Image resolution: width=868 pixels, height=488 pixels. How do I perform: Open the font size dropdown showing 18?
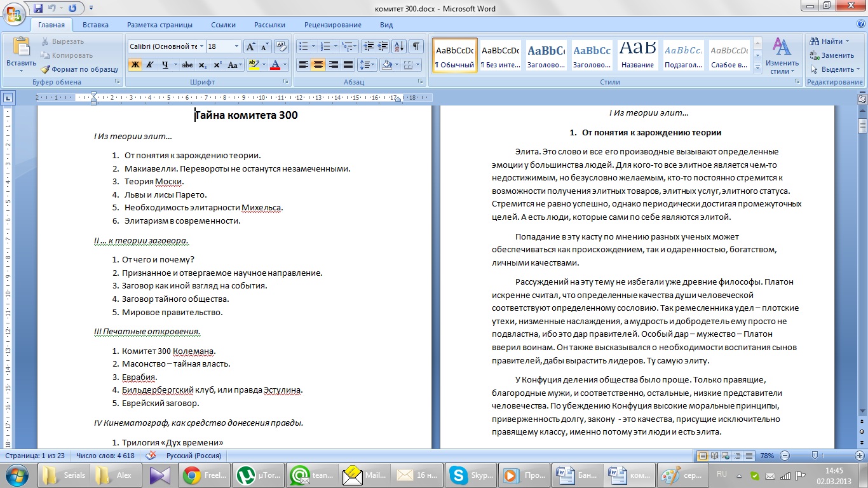pyautogui.click(x=236, y=46)
